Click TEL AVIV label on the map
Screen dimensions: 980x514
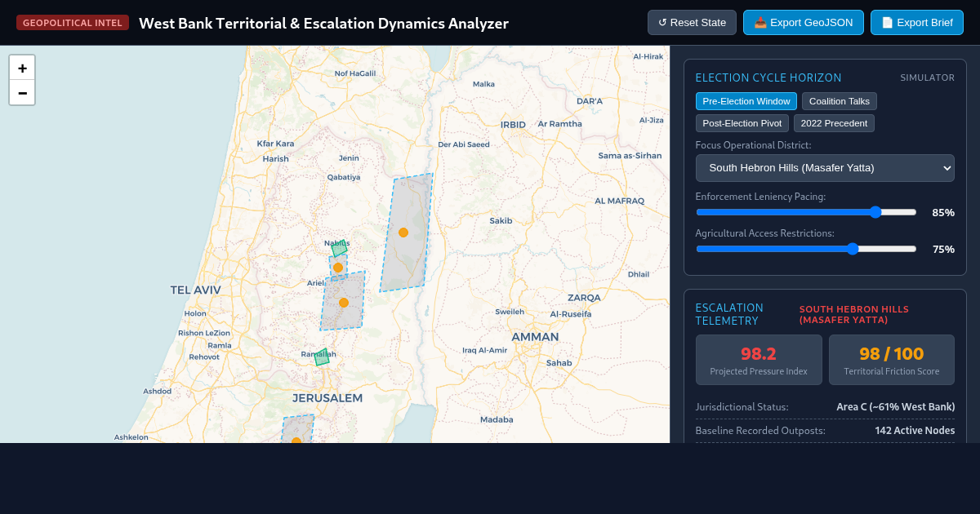tap(195, 290)
